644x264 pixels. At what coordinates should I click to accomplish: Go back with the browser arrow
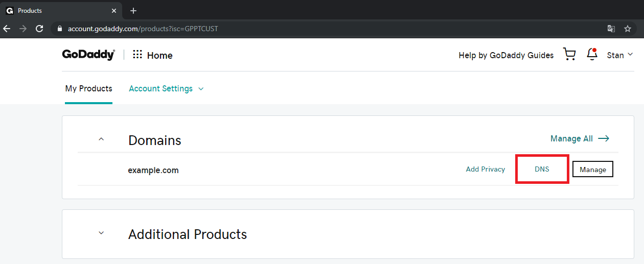[x=7, y=29]
